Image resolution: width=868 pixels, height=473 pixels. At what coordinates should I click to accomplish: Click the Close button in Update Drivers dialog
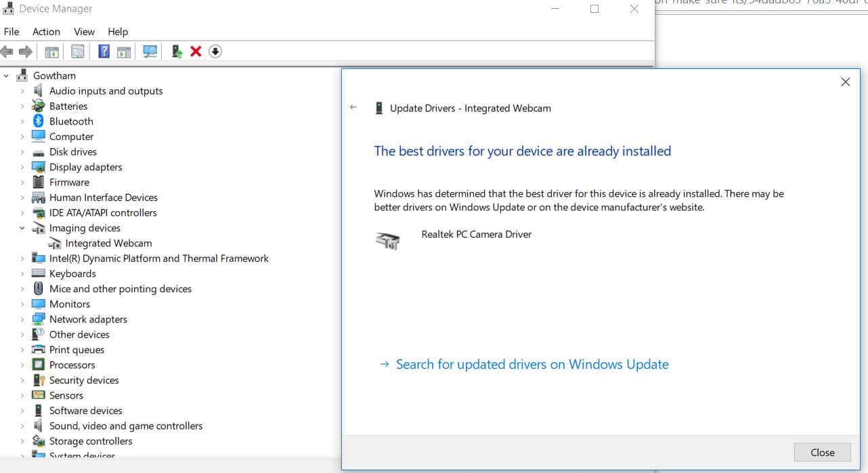823,453
